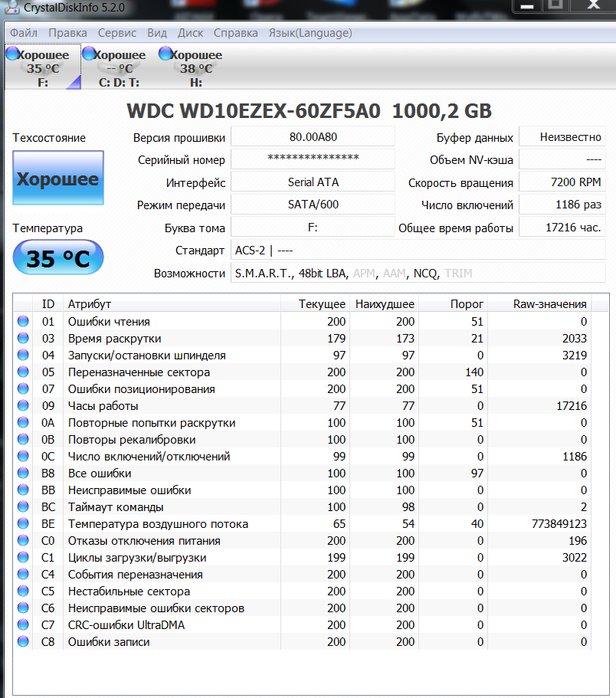Click the ACS-2 standard field
Image resolution: width=616 pixels, height=698 pixels.
coord(418,251)
